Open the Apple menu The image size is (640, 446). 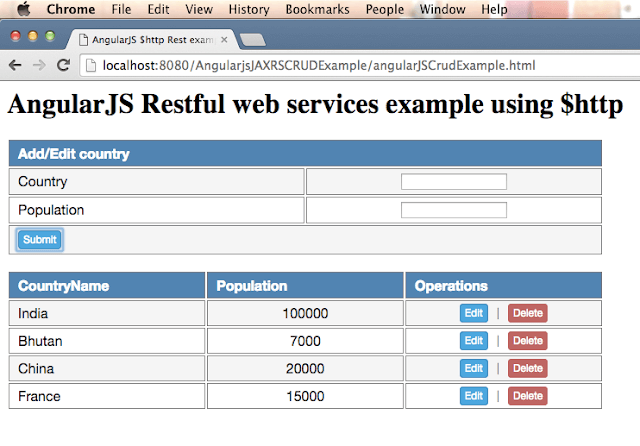[x=23, y=9]
